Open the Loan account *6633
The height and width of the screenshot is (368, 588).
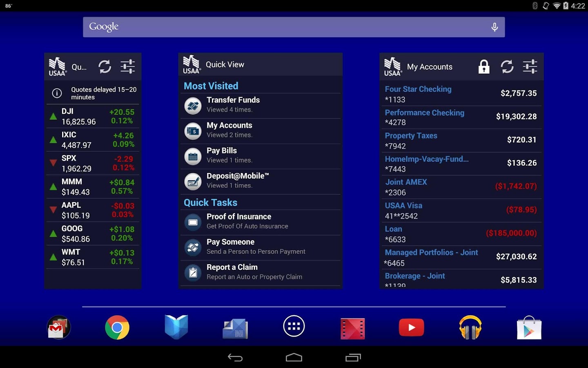[461, 234]
